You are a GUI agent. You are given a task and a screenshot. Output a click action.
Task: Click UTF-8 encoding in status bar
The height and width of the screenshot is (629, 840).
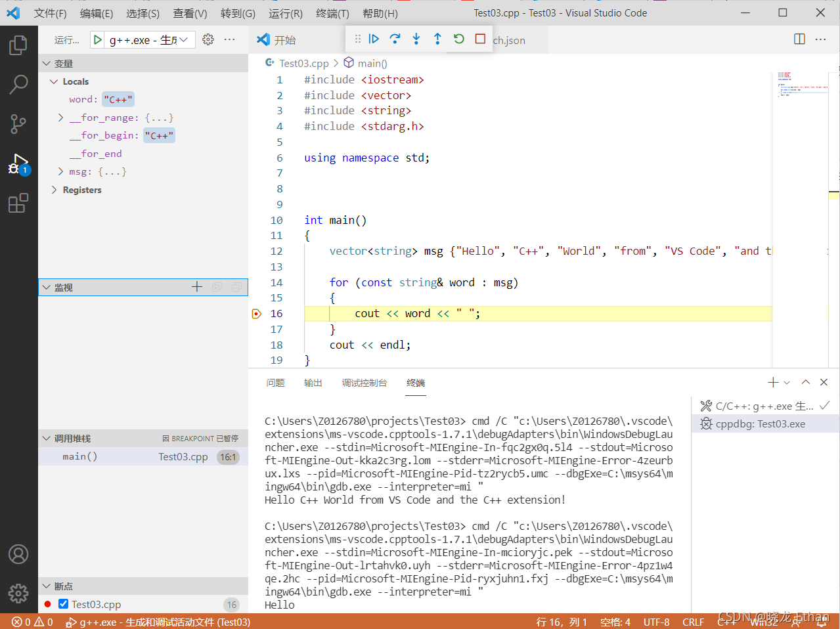(x=657, y=622)
